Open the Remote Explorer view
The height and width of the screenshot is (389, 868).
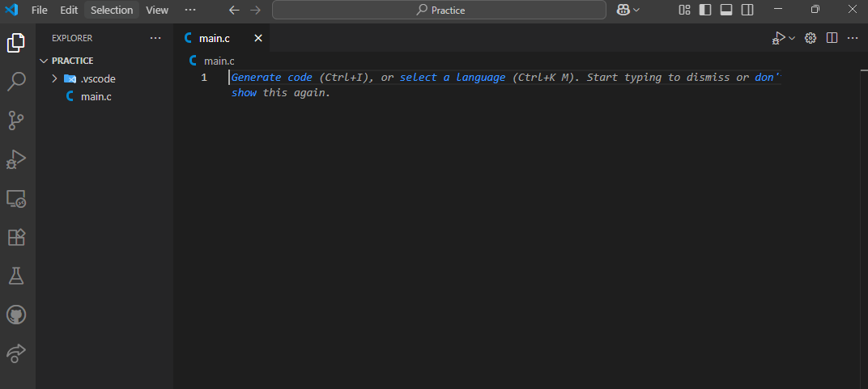[x=17, y=198]
